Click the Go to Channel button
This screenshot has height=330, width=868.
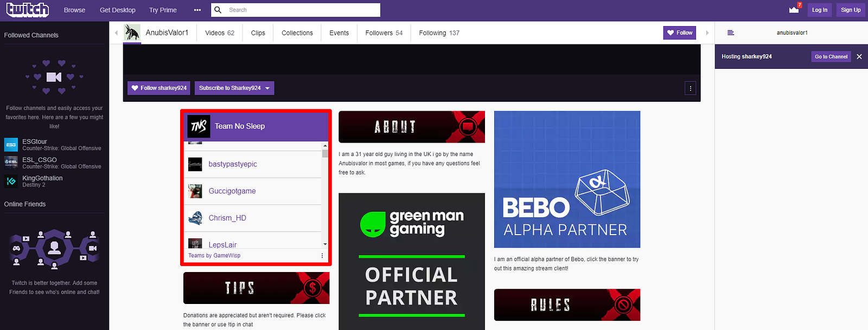pyautogui.click(x=831, y=56)
